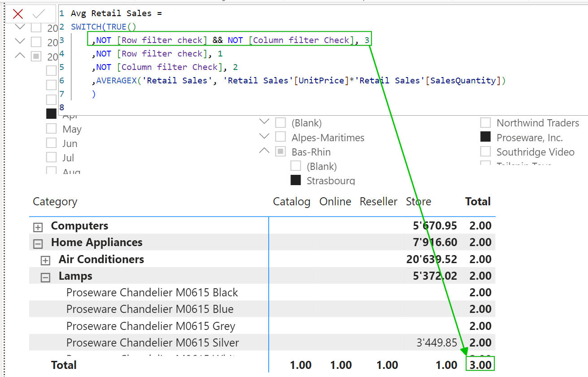Enable the Northwind Traders checkbox
Viewport: 588px width, 377px height.
coord(485,123)
